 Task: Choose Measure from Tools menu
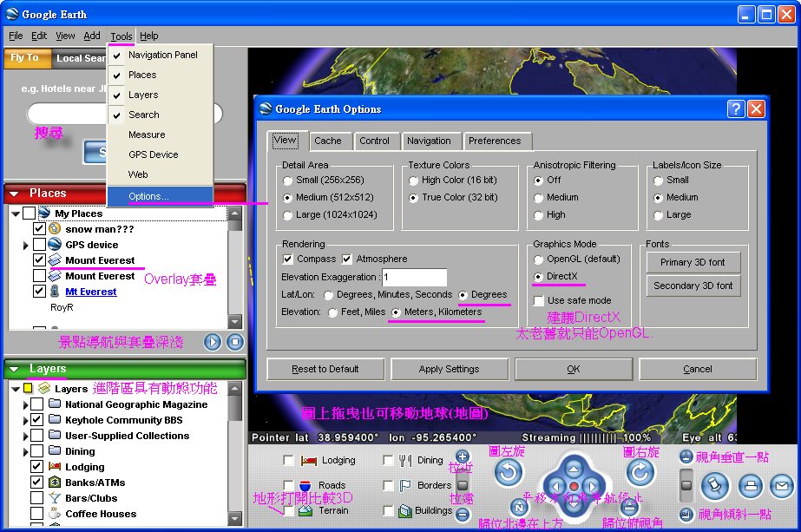coord(160,135)
